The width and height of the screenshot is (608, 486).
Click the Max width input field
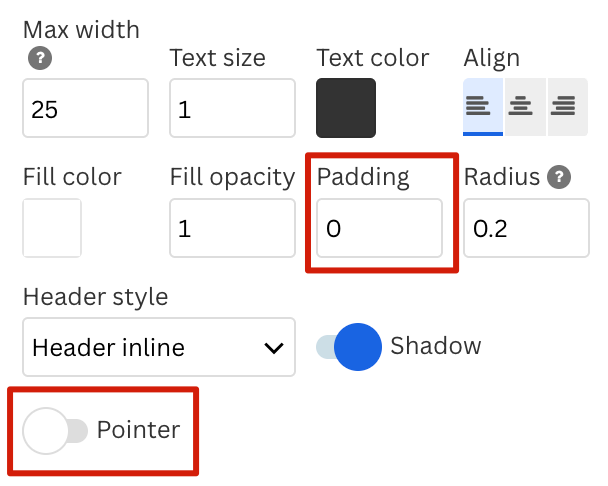point(85,108)
